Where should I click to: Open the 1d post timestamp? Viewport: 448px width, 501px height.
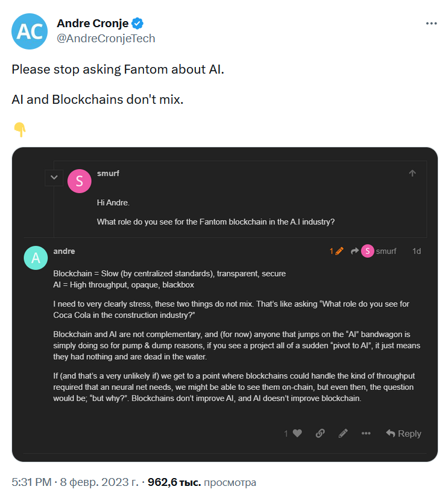[x=417, y=251]
